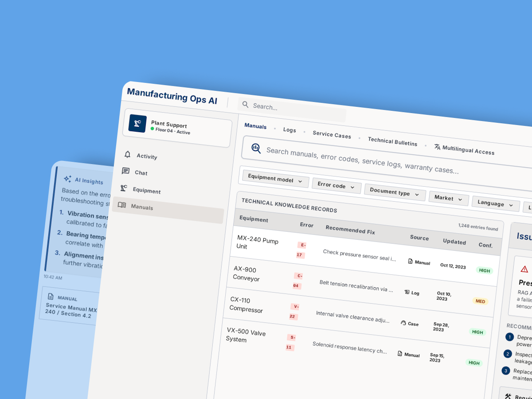Click the knowledge search magnifier icon
This screenshot has height=399, width=532.
pos(256,148)
